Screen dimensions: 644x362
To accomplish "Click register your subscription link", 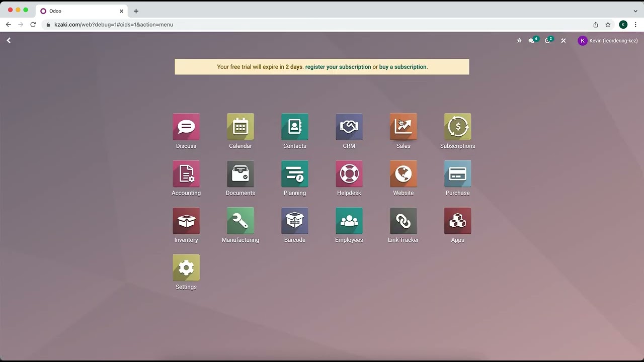I will click(x=338, y=67).
